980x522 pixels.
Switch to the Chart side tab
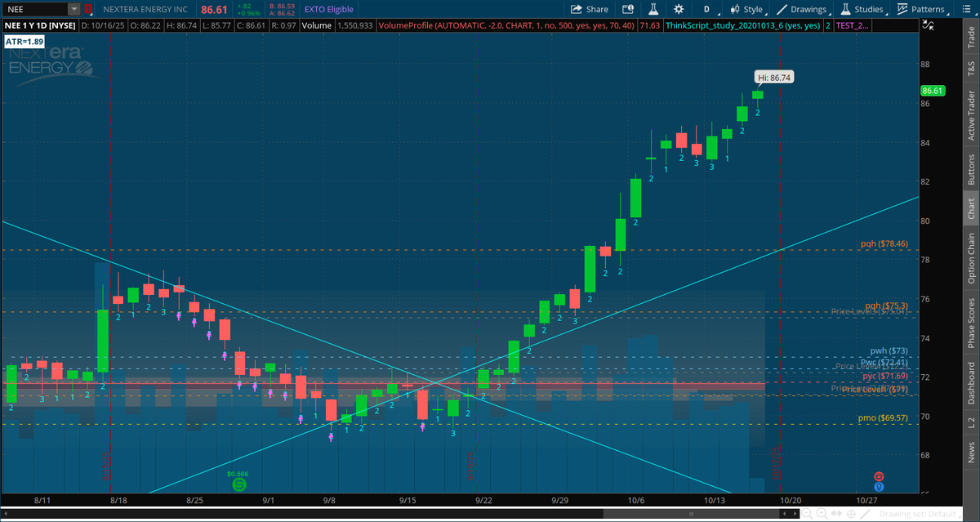tap(970, 210)
